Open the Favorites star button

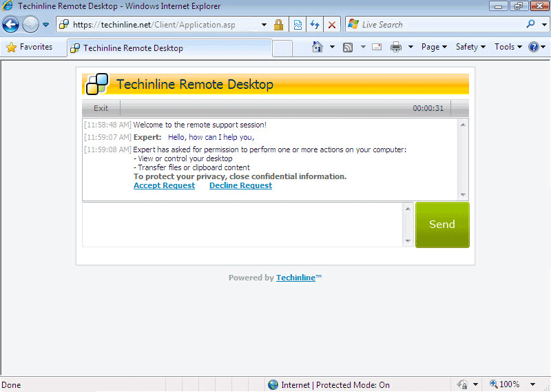pyautogui.click(x=29, y=47)
